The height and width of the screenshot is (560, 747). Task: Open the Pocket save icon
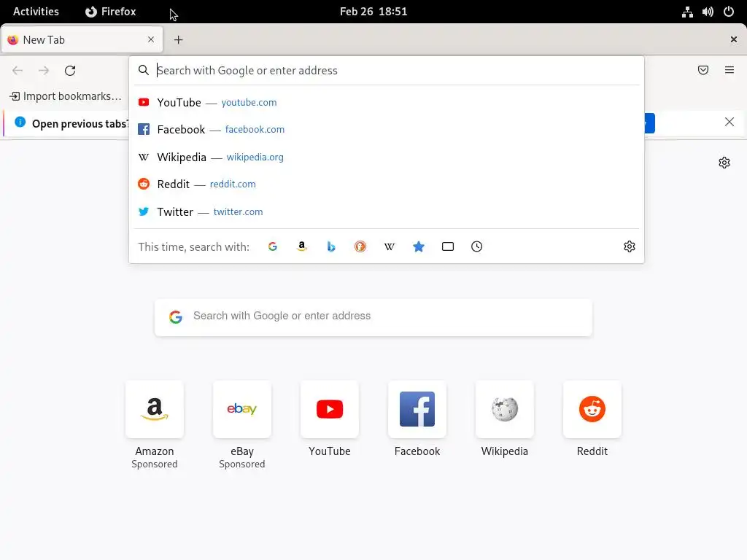click(703, 71)
